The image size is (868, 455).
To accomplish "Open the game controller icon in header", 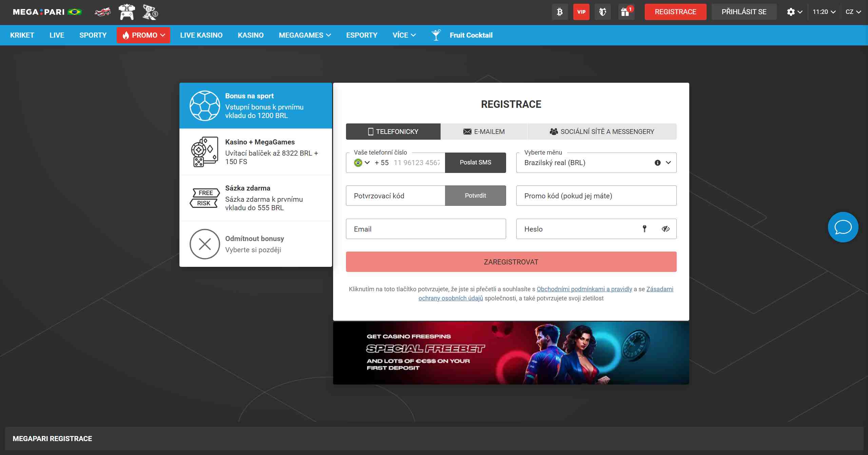I will click(x=127, y=12).
